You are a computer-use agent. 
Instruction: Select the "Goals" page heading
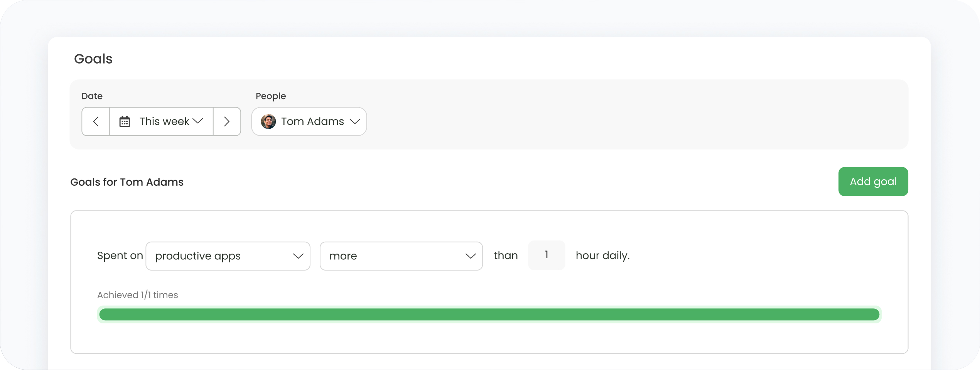tap(93, 59)
